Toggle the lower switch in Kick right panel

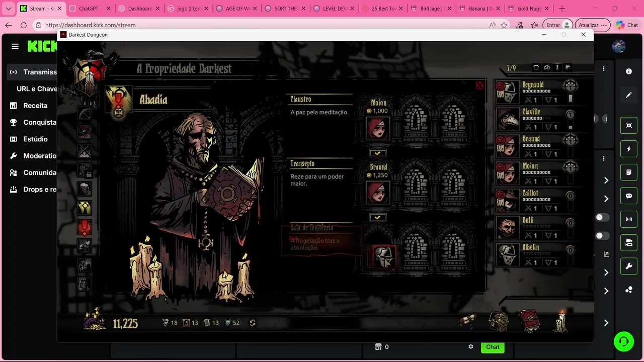[602, 236]
